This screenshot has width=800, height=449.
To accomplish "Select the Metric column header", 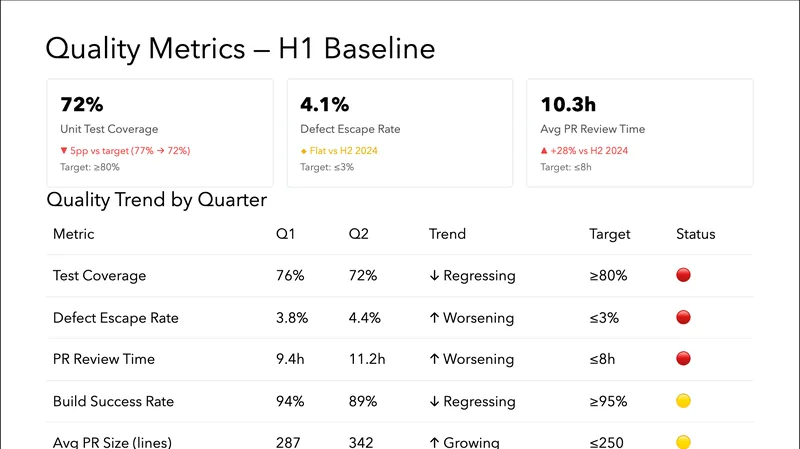I will pyautogui.click(x=73, y=234).
